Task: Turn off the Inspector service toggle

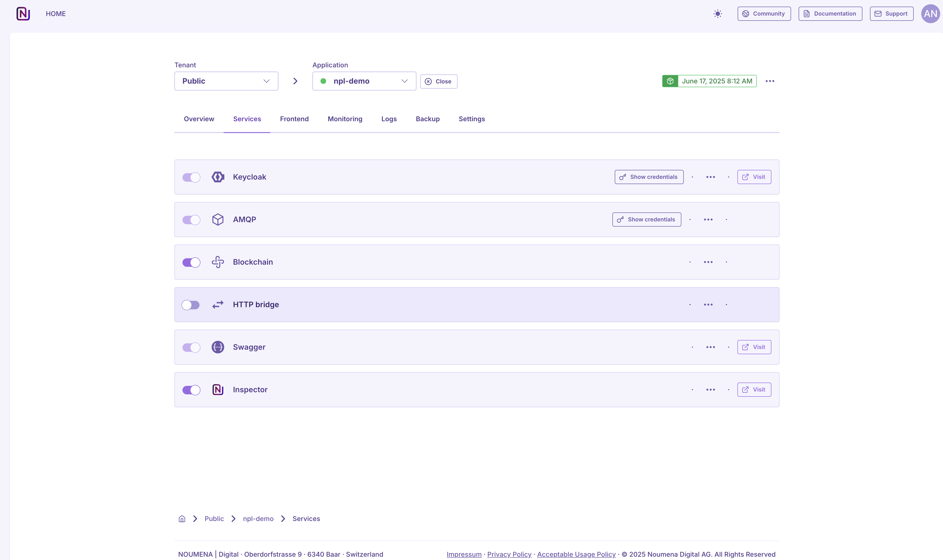Action: tap(191, 390)
